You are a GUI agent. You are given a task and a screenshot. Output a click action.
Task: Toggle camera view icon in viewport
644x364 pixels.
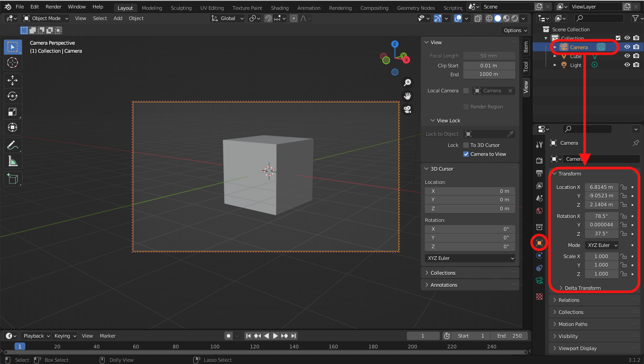[x=407, y=109]
